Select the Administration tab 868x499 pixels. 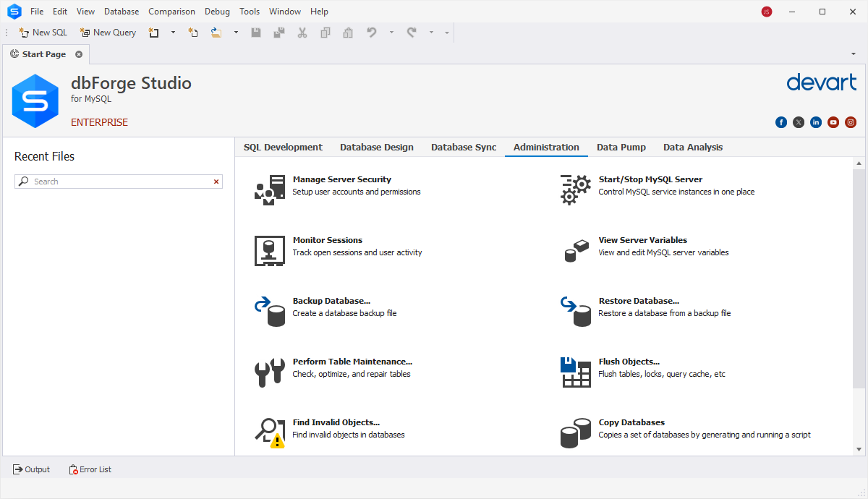pos(546,147)
